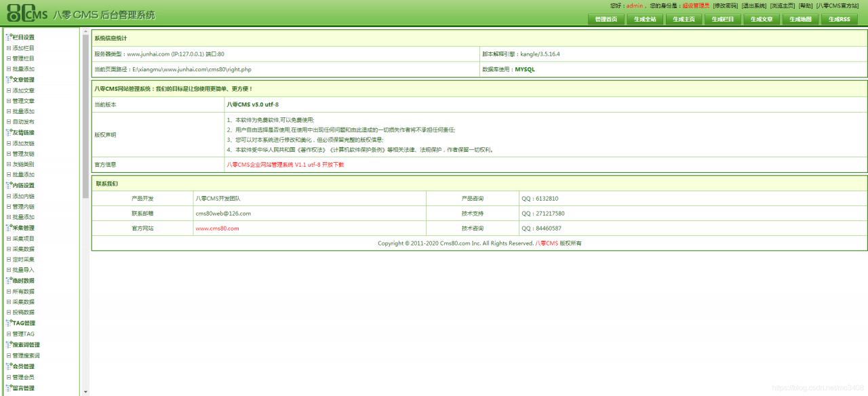Select 采集数据 under 采集管理
Screen dimensions: 868x396
click(x=23, y=249)
